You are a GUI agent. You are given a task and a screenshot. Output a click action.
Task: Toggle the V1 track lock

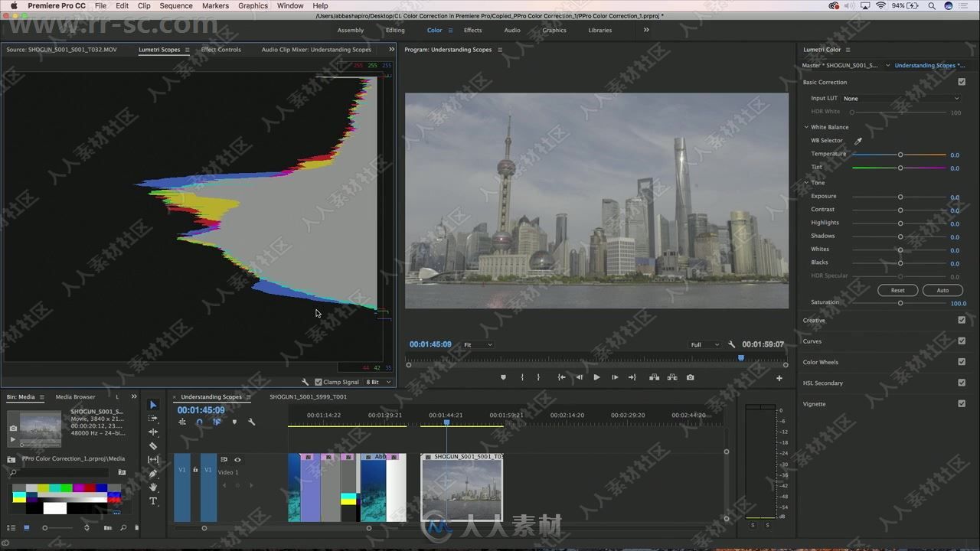(195, 469)
